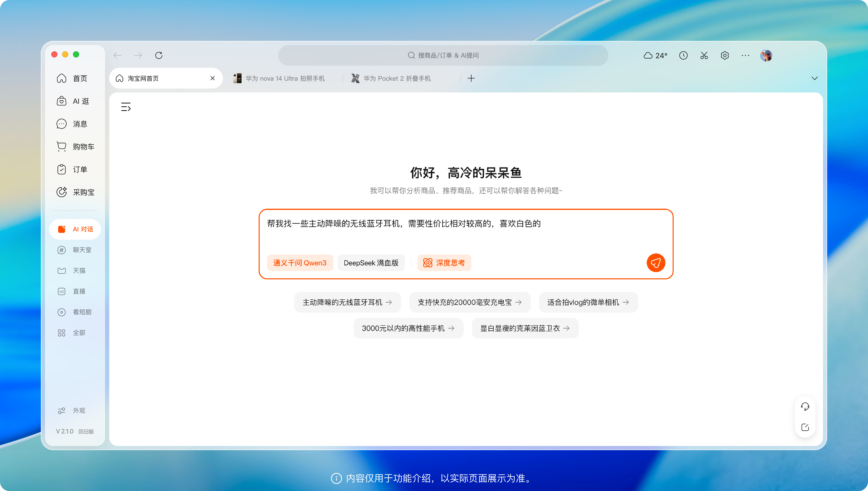
Task: Click the customer service headset icon
Action: point(805,406)
